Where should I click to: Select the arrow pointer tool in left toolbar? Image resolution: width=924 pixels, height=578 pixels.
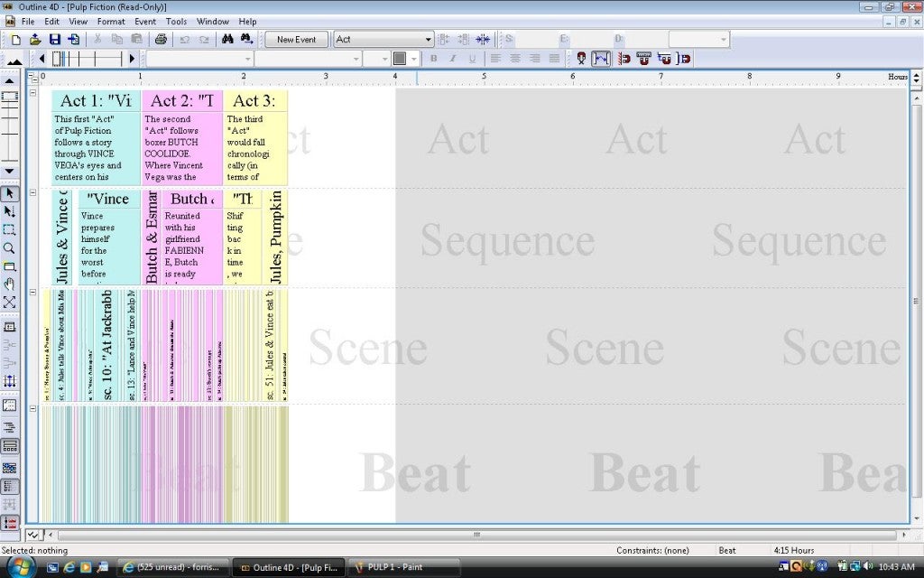click(9, 193)
